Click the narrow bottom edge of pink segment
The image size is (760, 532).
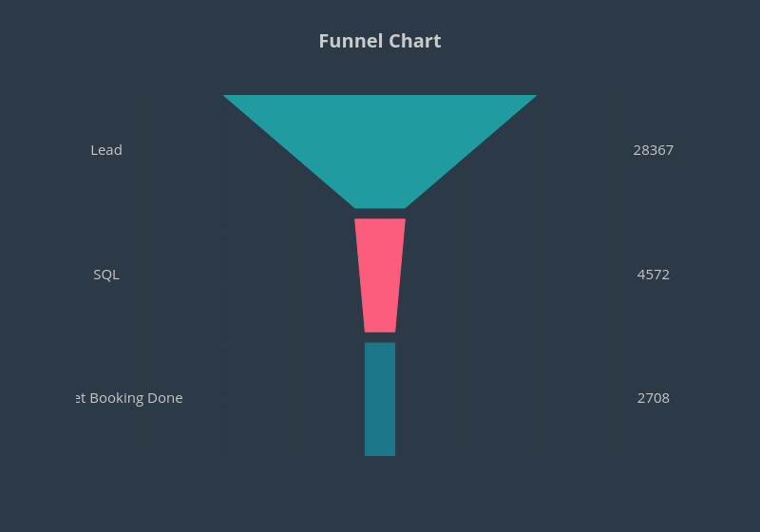[380, 330]
